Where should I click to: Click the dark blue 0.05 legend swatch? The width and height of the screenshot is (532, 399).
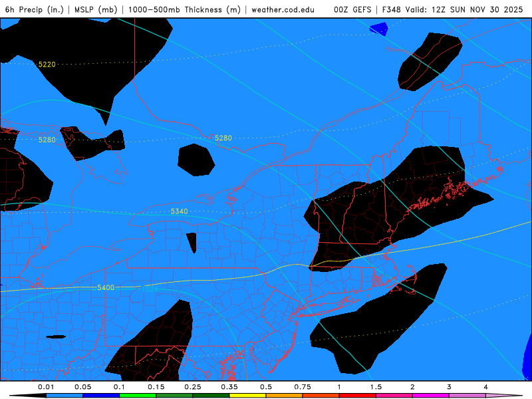click(101, 396)
